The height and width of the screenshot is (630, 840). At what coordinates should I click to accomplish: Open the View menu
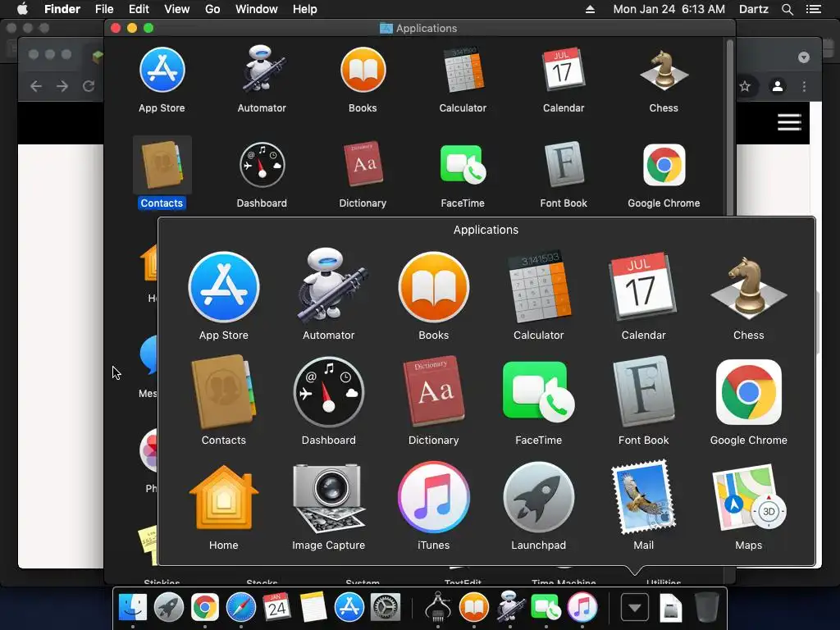177,9
